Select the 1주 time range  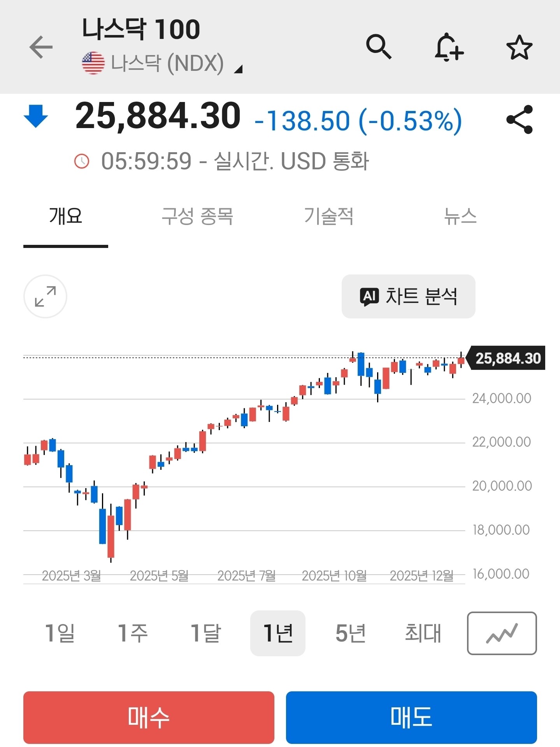[132, 633]
